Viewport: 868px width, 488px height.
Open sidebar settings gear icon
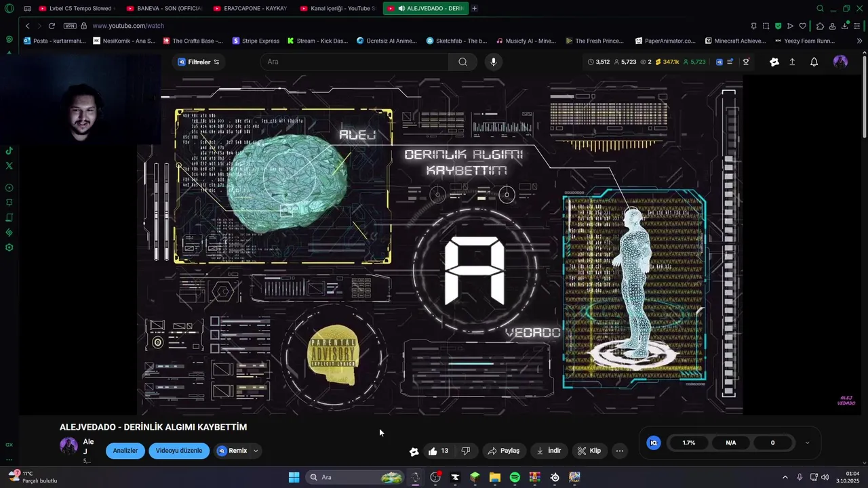point(9,247)
